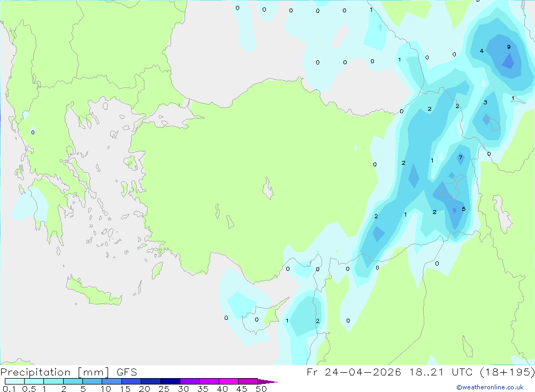This screenshot has width=535, height=392.
Task: Select the 10–15 mm legend color box
Action: pyautogui.click(x=112, y=381)
